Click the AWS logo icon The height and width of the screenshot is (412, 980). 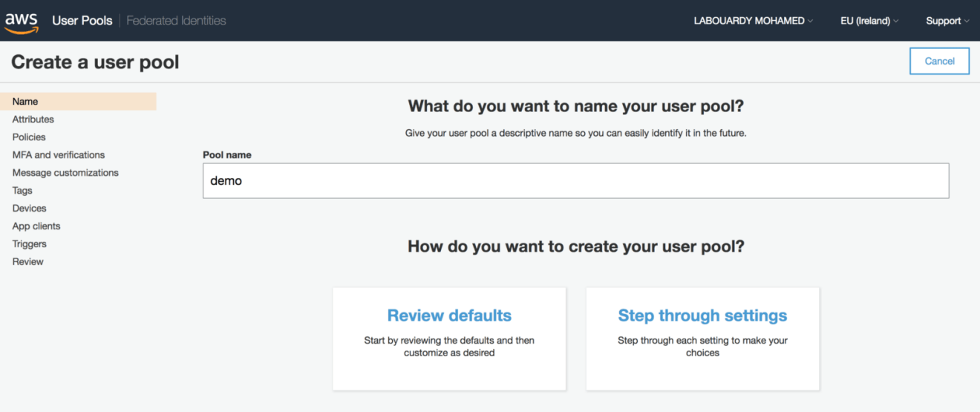point(22,22)
